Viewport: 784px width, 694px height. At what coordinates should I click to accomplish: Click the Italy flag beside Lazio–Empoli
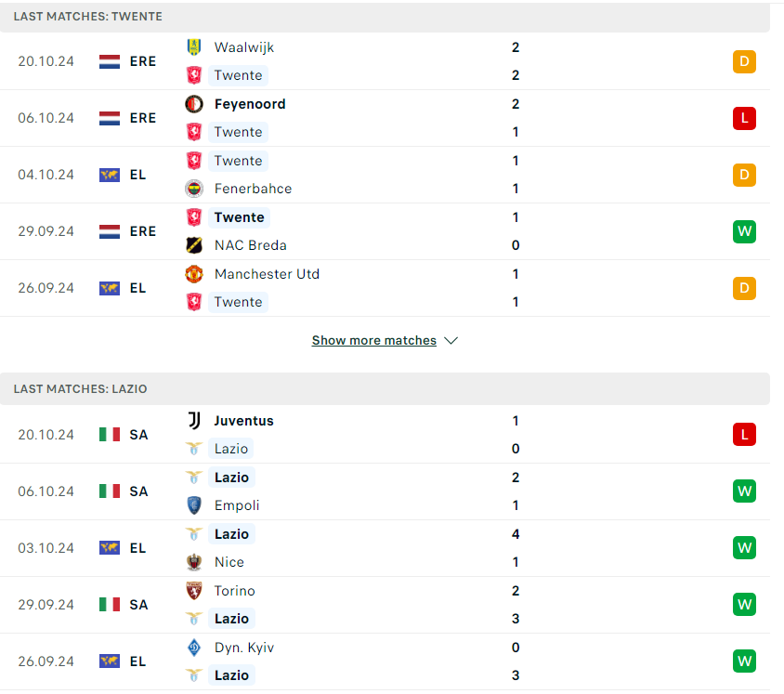pyautogui.click(x=110, y=491)
